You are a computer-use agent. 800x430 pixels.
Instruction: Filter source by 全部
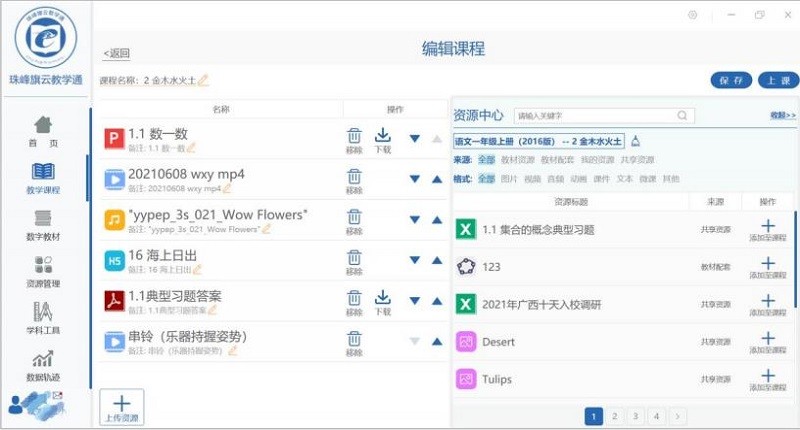[486, 160]
